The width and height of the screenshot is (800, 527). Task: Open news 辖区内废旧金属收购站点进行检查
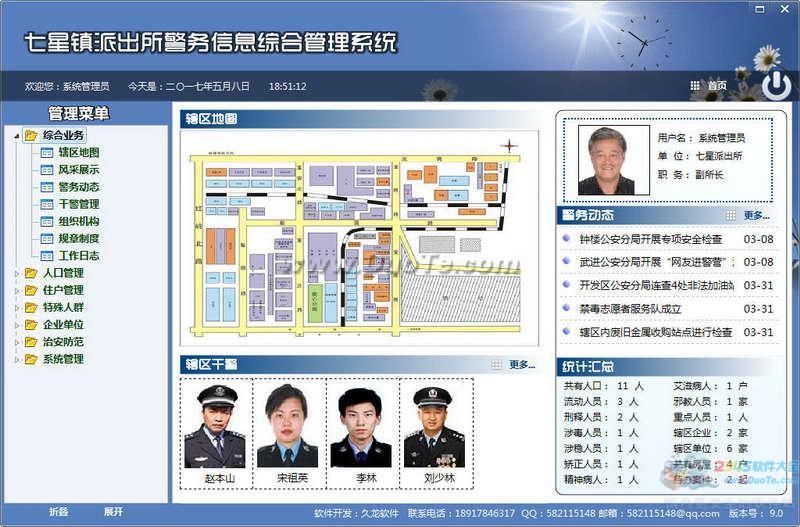(x=656, y=333)
